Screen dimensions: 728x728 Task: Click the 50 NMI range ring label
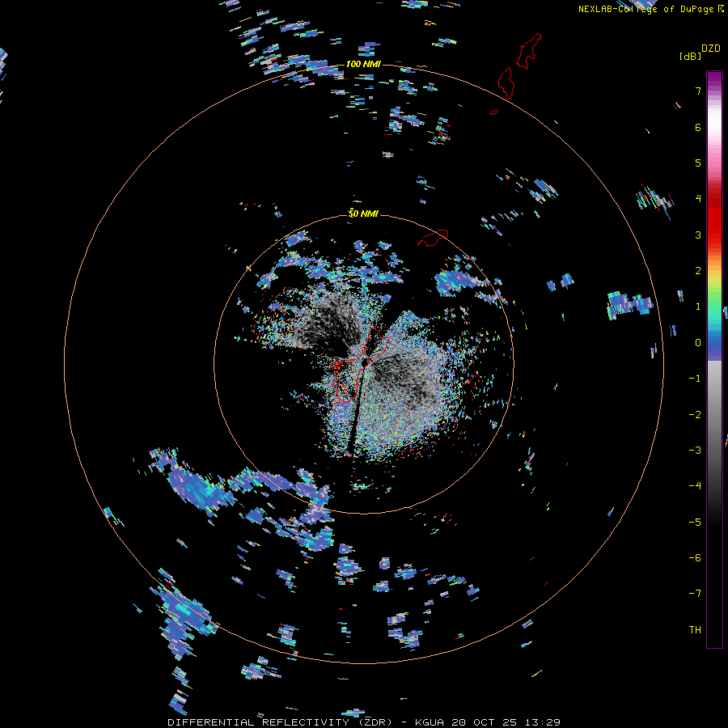click(x=363, y=214)
